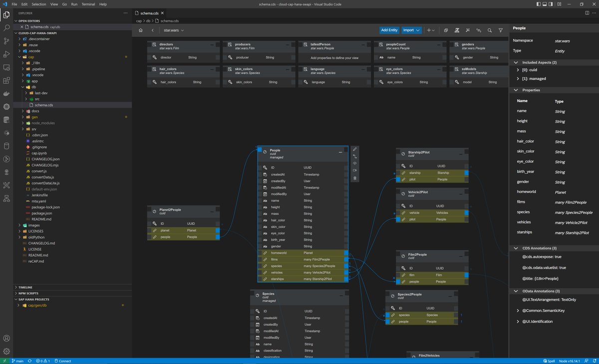The height and width of the screenshot is (364, 599).
Task: Click the collapse all entities icon
Action: 446,30
